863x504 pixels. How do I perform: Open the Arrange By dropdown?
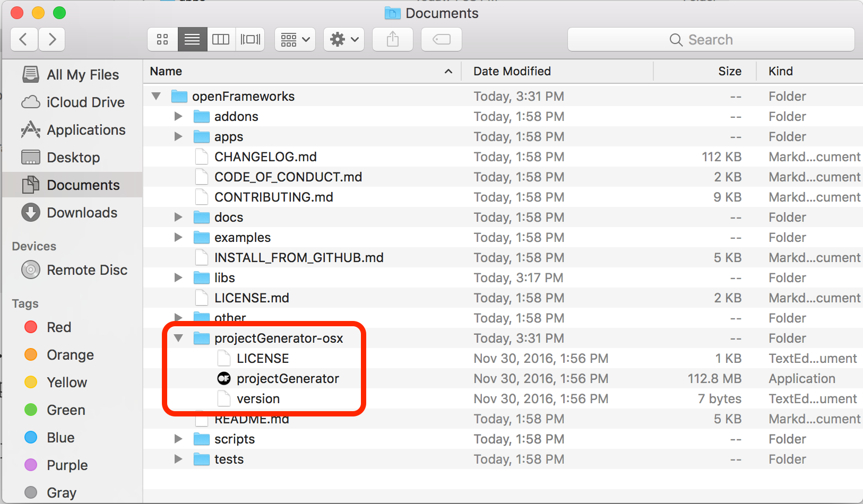coord(294,39)
